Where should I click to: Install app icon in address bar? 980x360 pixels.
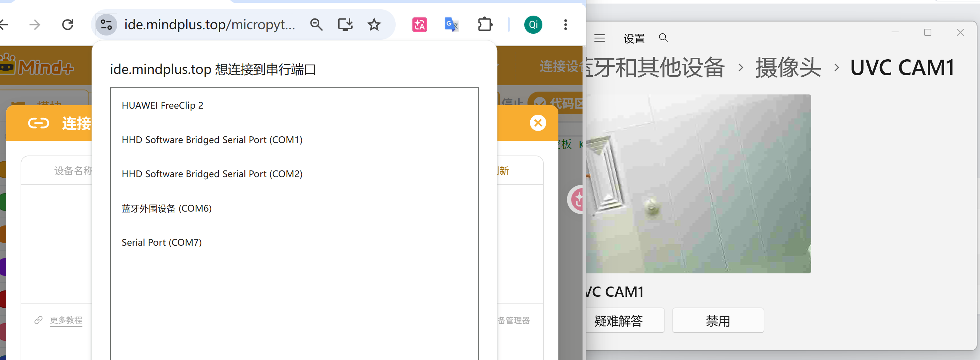(345, 25)
